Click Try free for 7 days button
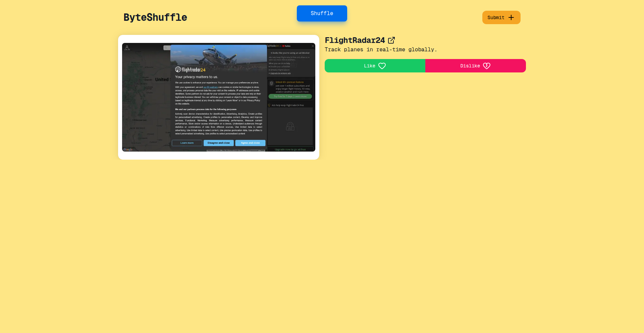 click(290, 97)
